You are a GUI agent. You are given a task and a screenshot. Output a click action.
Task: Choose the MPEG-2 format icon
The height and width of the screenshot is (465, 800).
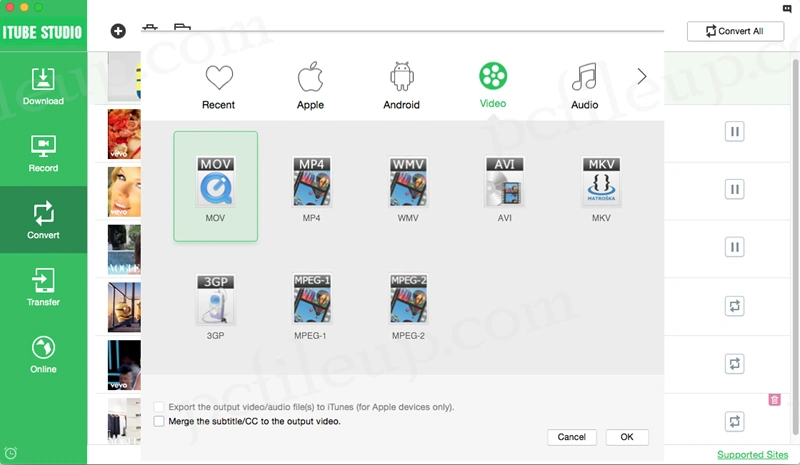tap(408, 300)
